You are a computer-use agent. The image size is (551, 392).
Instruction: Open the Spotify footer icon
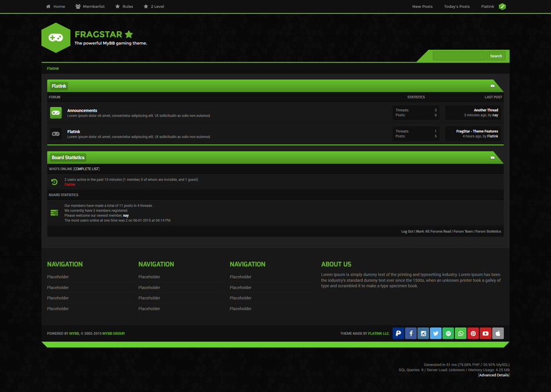coord(448,334)
